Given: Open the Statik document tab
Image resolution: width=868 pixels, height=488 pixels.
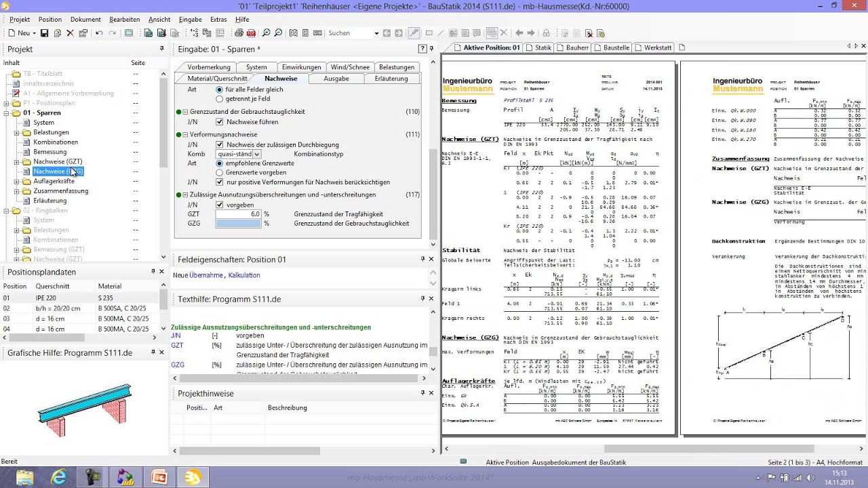Looking at the screenshot, I should (x=538, y=47).
